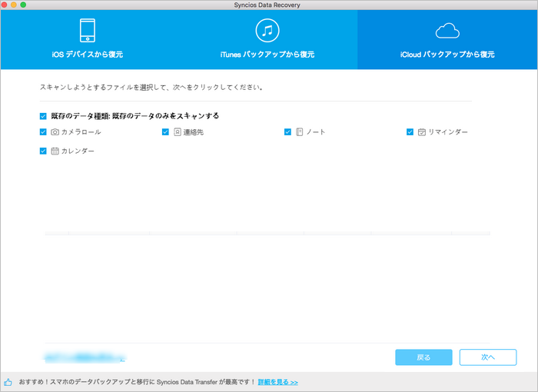Uncheck the リマインダー checkbox

[x=410, y=131]
